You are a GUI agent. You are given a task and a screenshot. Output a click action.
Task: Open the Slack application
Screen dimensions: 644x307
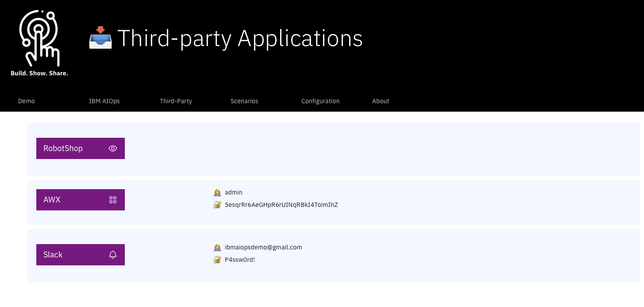[x=81, y=255]
